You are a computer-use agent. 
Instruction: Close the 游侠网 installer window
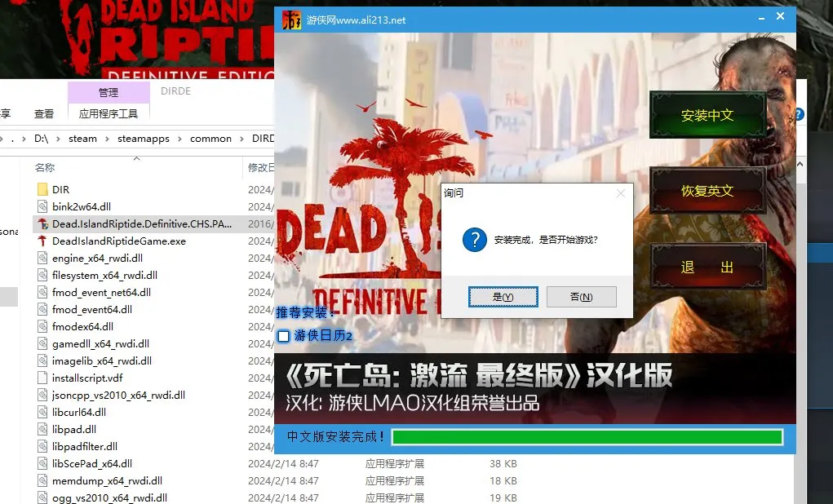coord(781,16)
